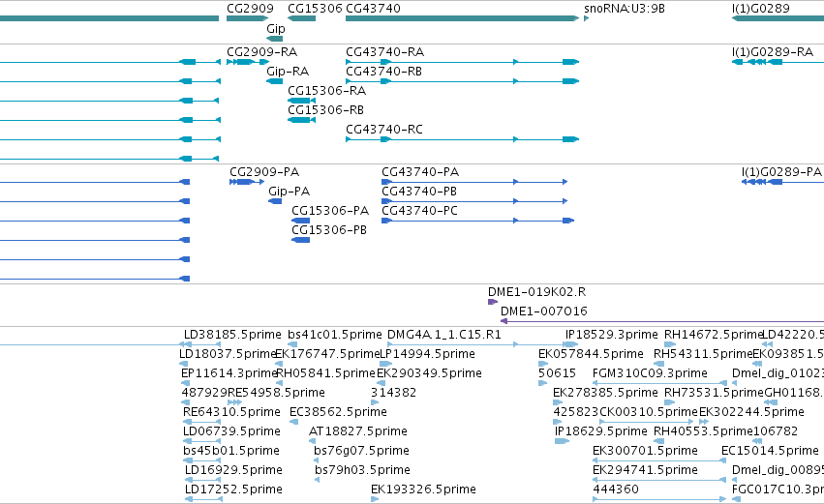Click the Gip-PA protein label
The image size is (824, 504).
[x=290, y=192]
